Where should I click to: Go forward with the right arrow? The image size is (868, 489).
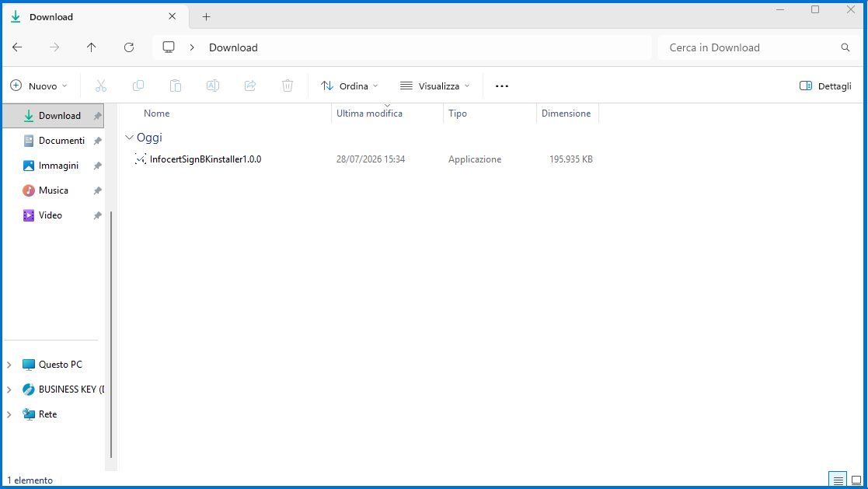[x=54, y=47]
